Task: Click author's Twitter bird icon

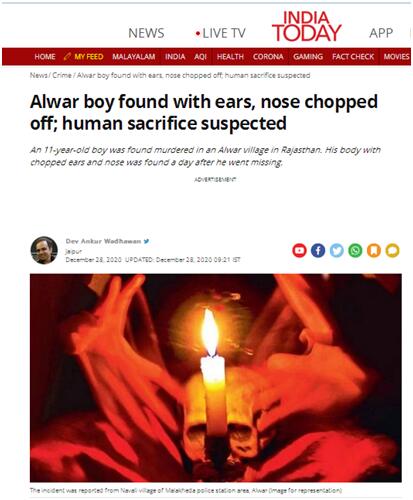Action: pyautogui.click(x=146, y=241)
